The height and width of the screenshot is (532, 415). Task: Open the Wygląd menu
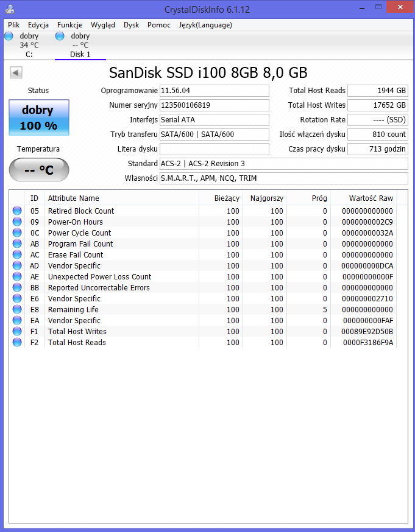103,25
